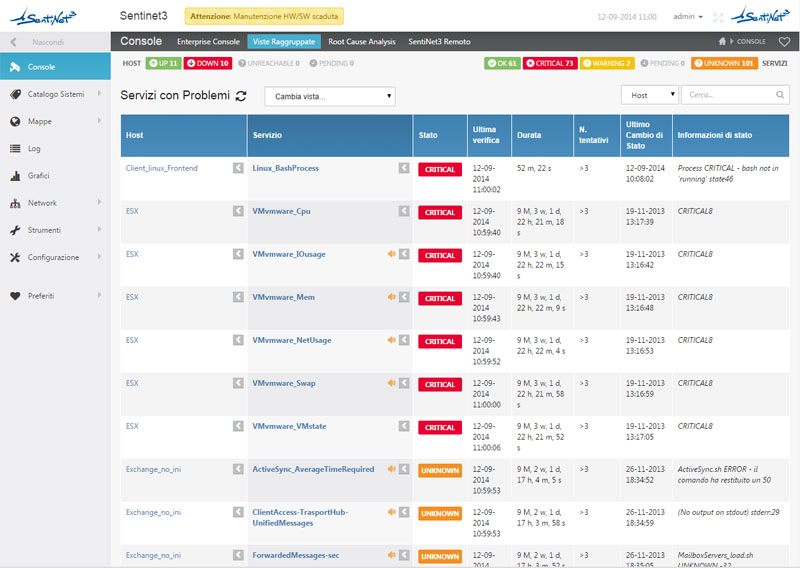Expand Configurazione submenu arrow
The width and height of the screenshot is (800, 568).
click(99, 256)
